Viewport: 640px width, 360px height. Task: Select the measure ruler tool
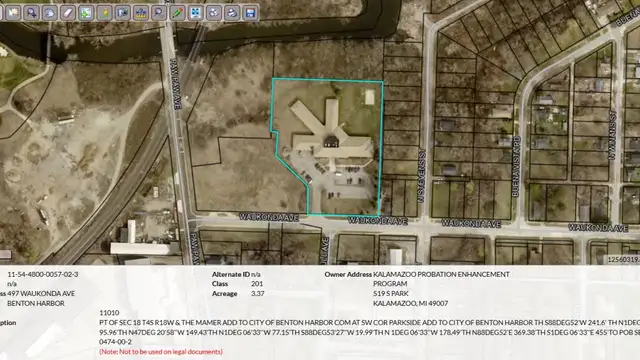click(x=141, y=13)
